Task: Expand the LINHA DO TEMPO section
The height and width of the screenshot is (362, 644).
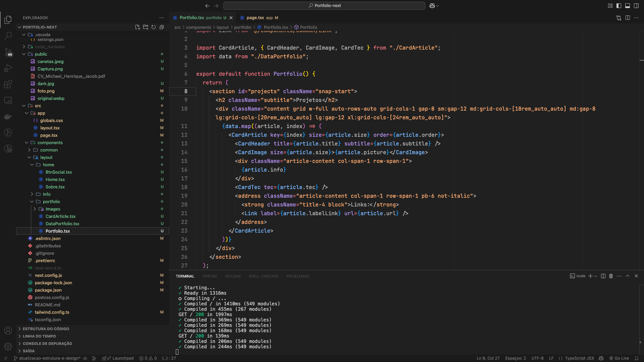Action: pos(39,336)
